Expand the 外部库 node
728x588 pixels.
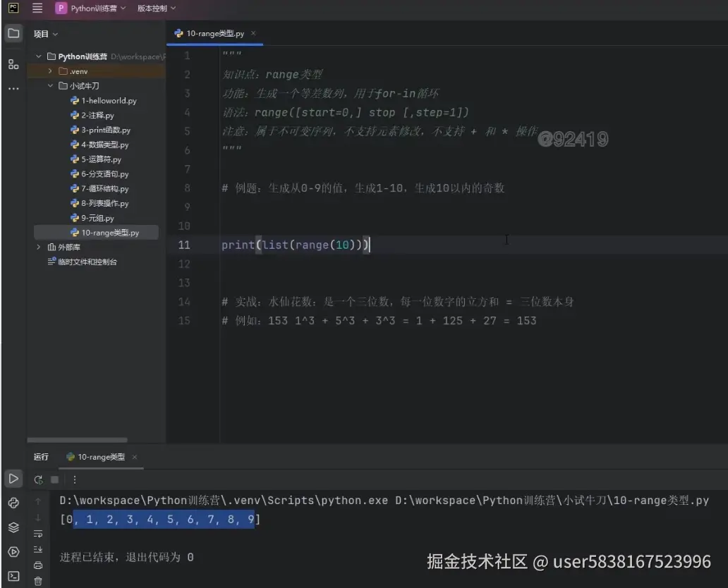click(x=40, y=247)
